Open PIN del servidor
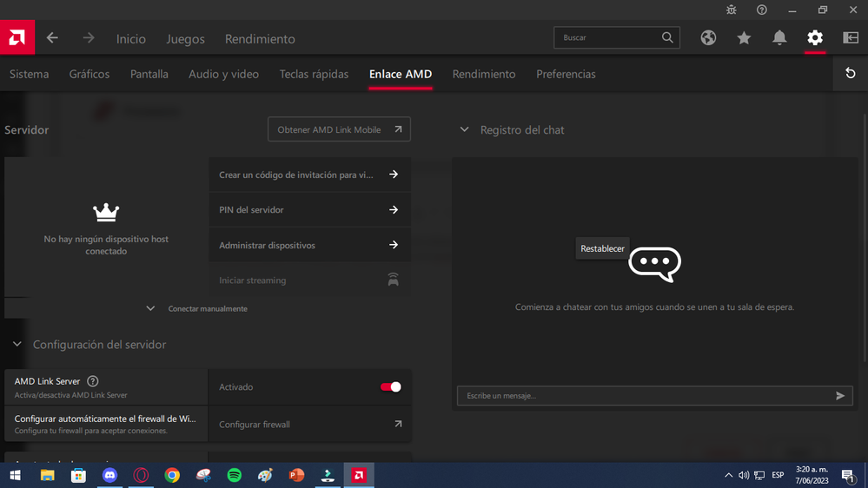Viewport: 868px width, 488px height. [x=309, y=209]
